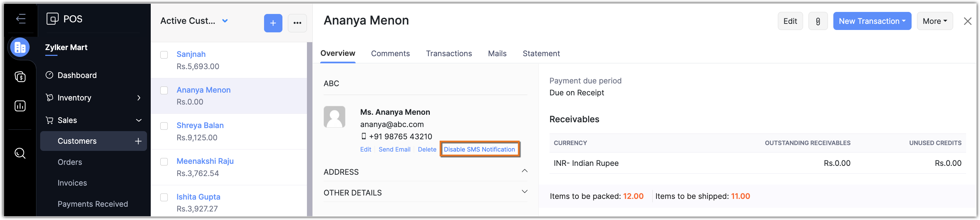Click plus icon beside Customers menu
Viewport: 980px width, 220px height.
(x=138, y=141)
